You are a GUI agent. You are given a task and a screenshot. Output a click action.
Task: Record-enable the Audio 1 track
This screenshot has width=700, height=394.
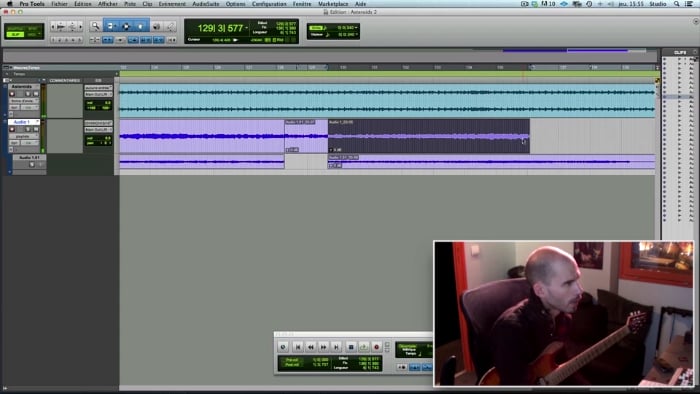click(12, 129)
